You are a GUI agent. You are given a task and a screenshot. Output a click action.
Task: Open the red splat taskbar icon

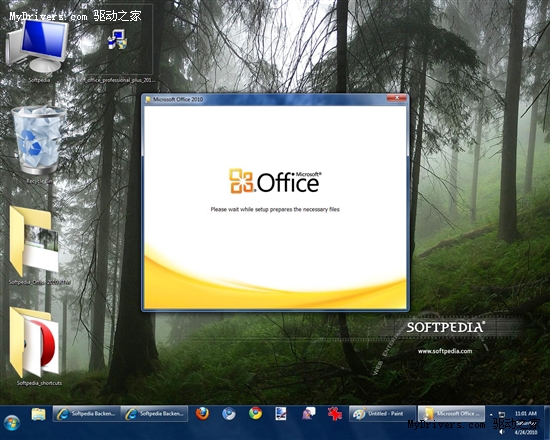click(x=335, y=414)
